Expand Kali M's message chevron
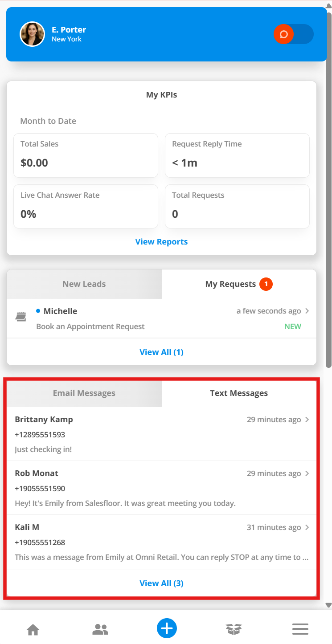The height and width of the screenshot is (644, 332). pyautogui.click(x=307, y=527)
